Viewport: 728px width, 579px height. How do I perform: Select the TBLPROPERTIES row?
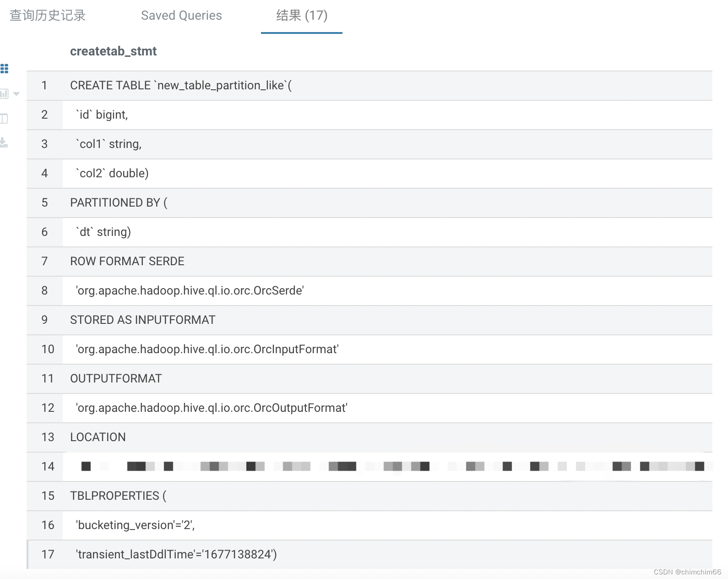(x=369, y=496)
